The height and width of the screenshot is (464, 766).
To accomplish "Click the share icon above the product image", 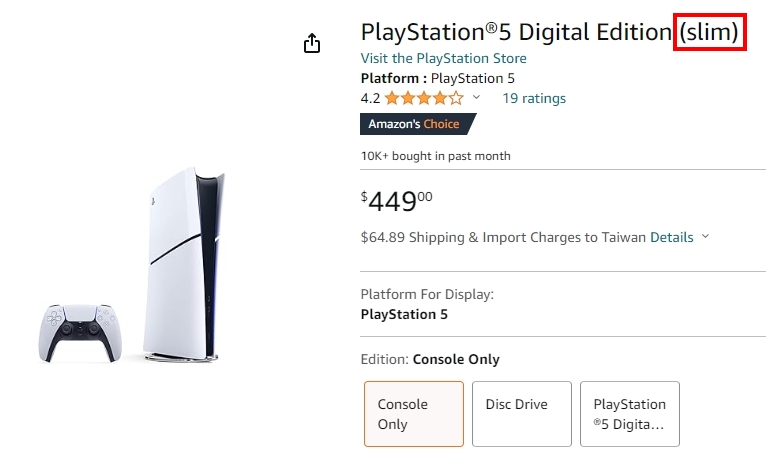I will click(312, 43).
